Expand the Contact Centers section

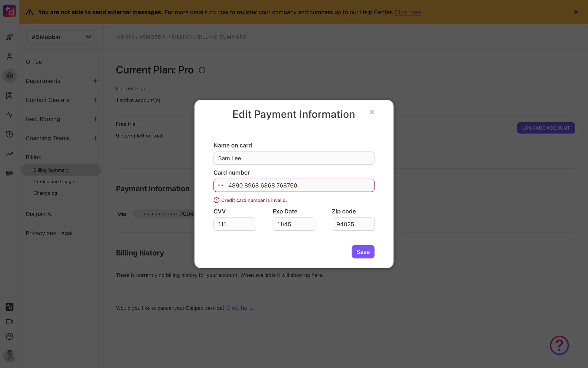point(95,100)
